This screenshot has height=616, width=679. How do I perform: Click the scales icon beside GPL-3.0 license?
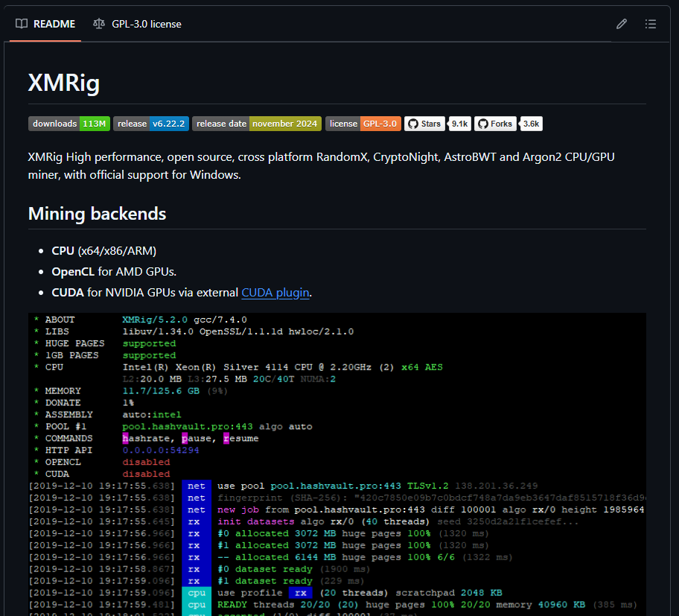coord(99,24)
